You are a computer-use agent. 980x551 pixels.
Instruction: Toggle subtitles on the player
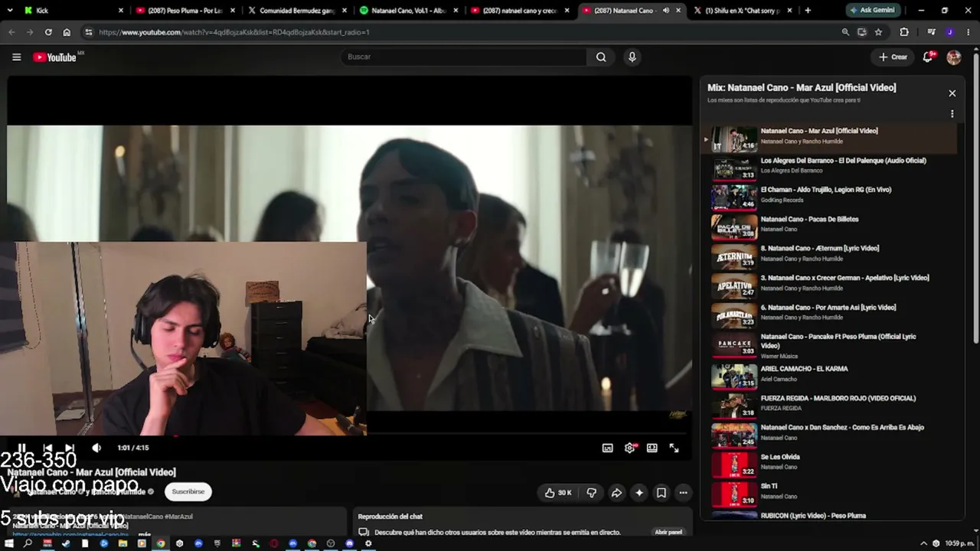[607, 448]
